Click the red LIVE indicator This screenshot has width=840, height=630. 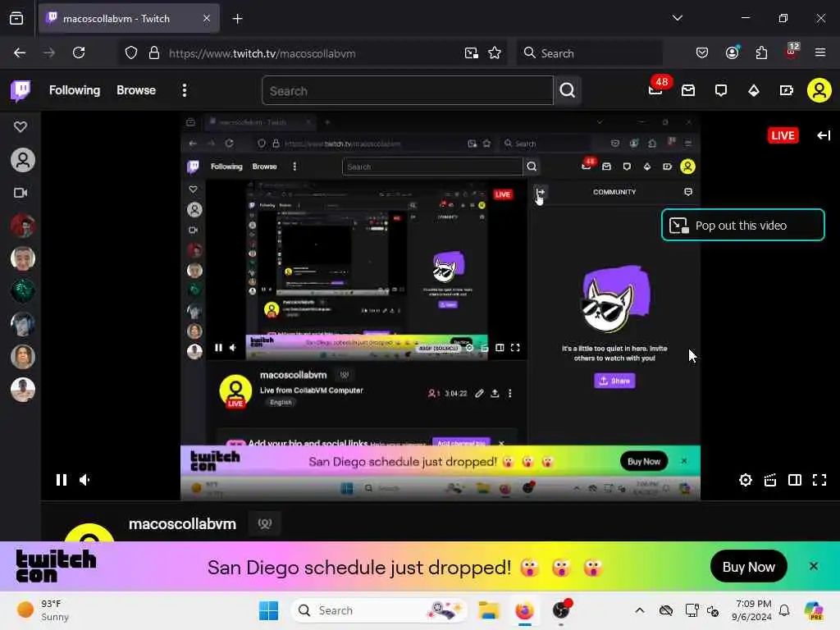point(783,135)
